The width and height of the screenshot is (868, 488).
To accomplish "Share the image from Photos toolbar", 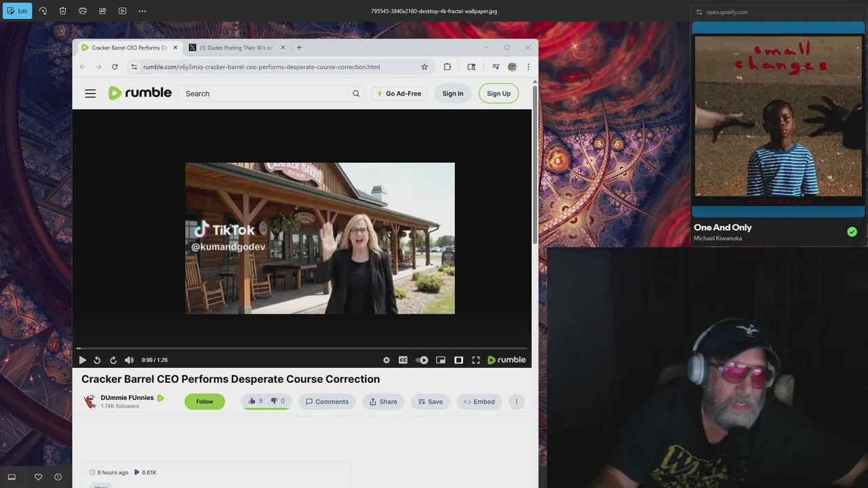I will coord(102,11).
